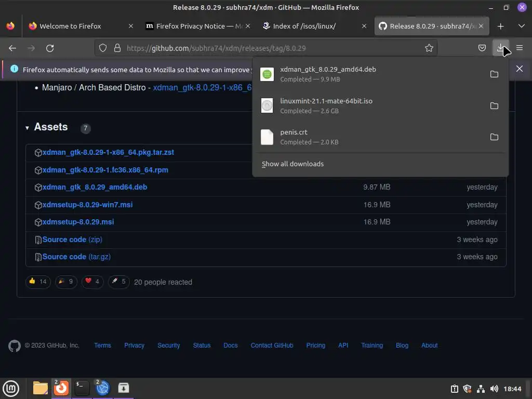Download Source code (tar.gz)

tap(76, 257)
